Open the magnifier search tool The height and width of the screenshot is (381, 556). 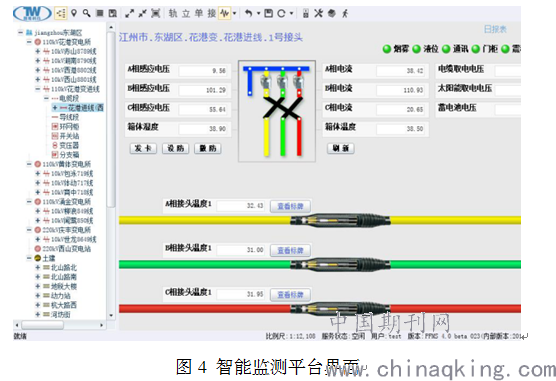tap(86, 13)
